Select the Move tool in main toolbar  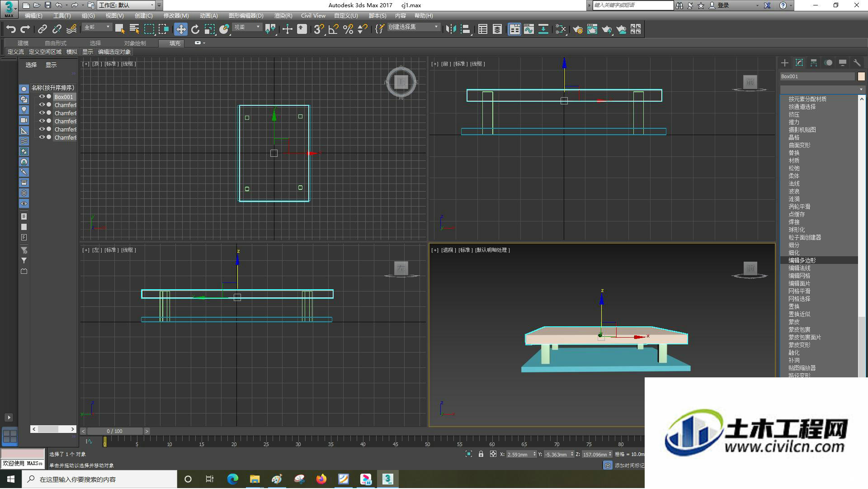tap(181, 29)
